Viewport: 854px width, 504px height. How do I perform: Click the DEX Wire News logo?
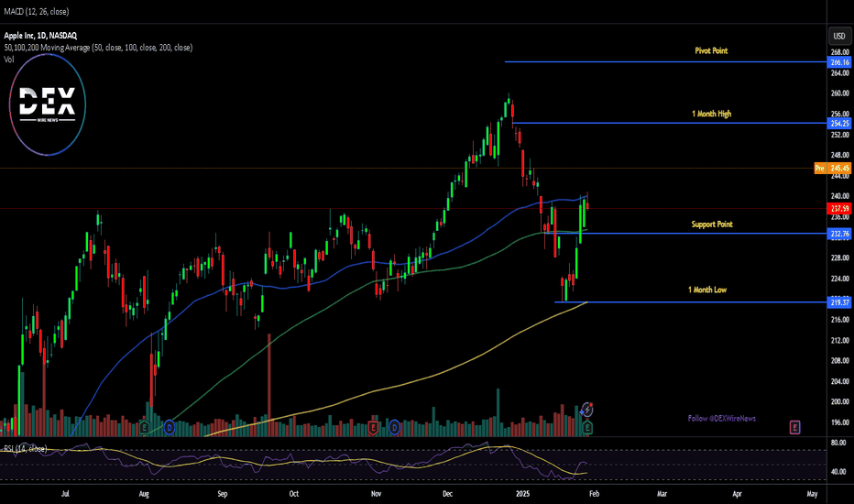tap(48, 104)
